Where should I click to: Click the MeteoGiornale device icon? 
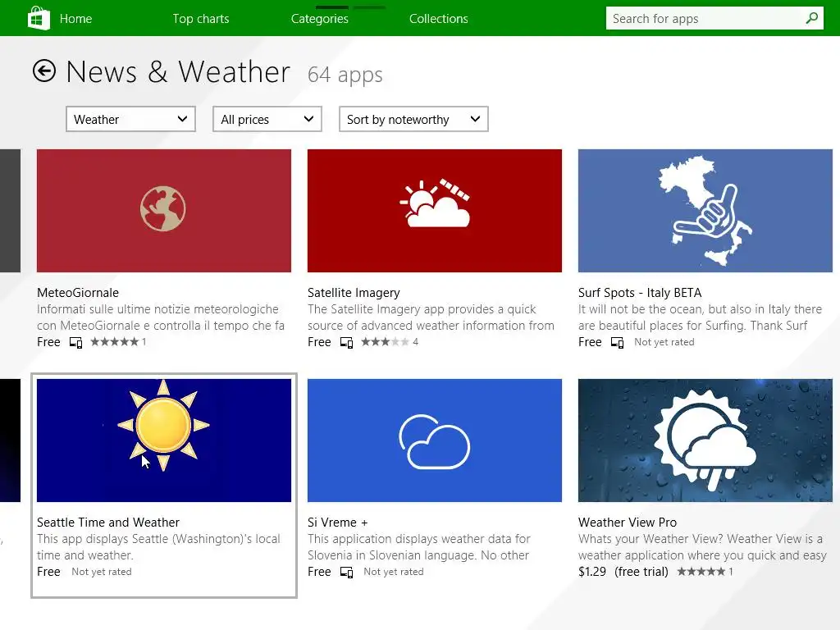tap(76, 342)
